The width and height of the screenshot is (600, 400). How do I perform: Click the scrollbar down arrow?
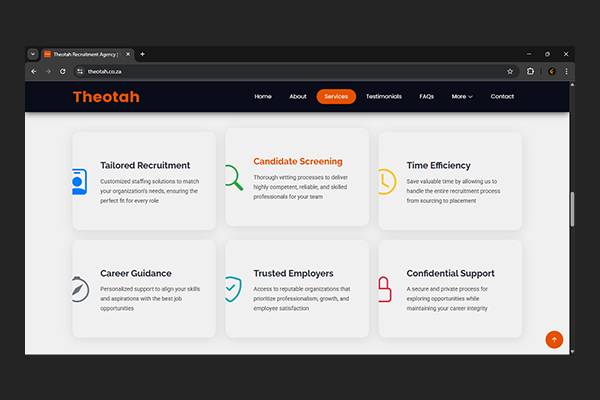572,351
